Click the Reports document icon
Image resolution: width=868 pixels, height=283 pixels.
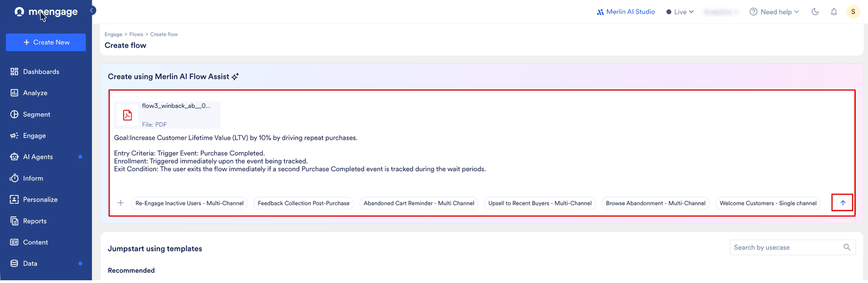[x=15, y=221]
